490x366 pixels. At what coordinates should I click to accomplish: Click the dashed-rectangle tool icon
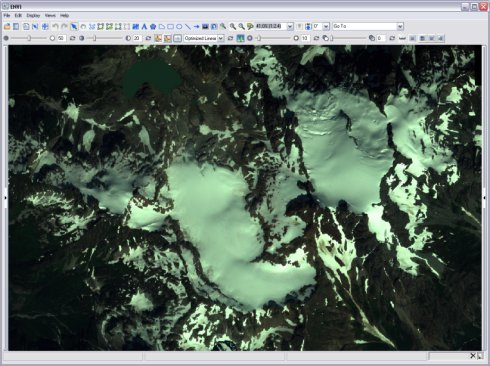pos(127,26)
